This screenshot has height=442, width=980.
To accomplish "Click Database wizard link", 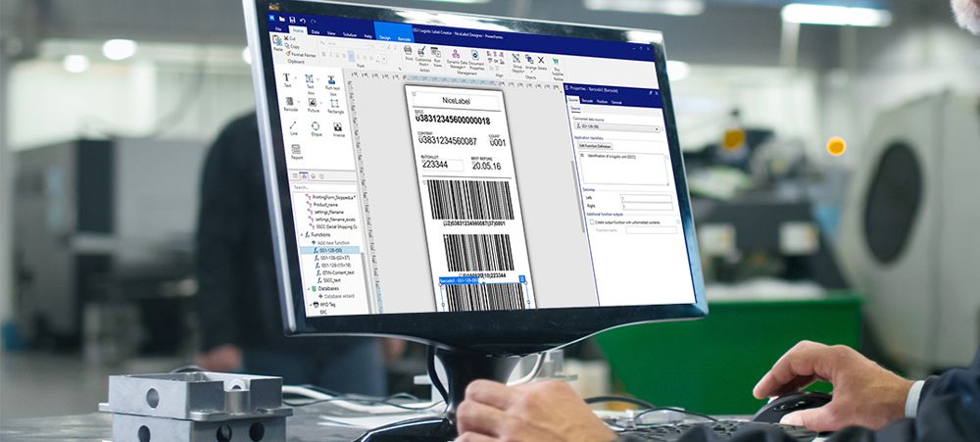I will point(339,296).
